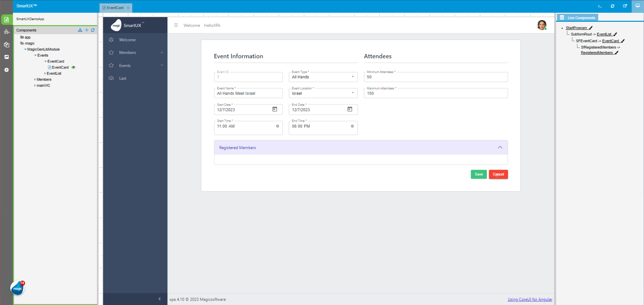Click the Maximum Attendees input field
This screenshot has width=644, height=305.
pyautogui.click(x=435, y=94)
